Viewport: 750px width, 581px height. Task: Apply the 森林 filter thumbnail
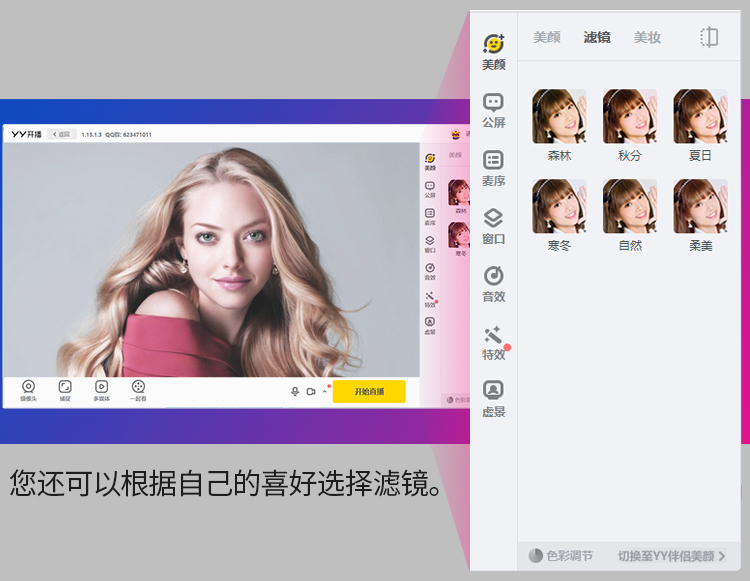[x=559, y=125]
